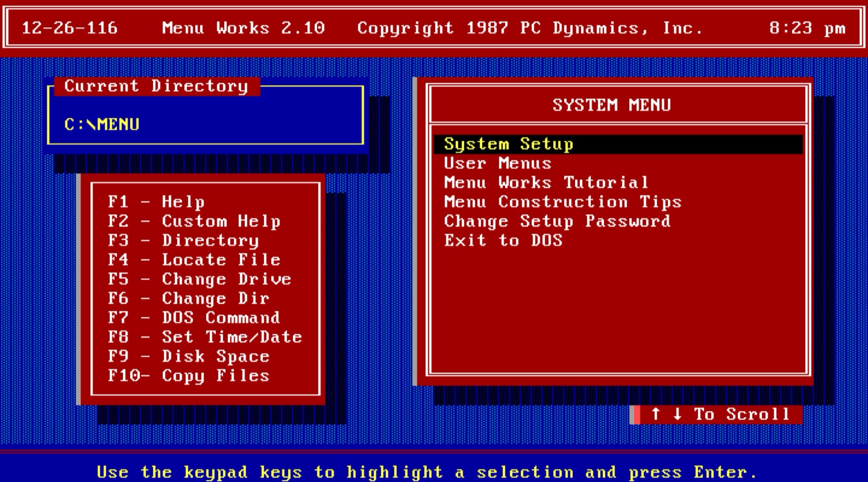
Task: Choose F4 - Locate File
Action: tap(194, 260)
